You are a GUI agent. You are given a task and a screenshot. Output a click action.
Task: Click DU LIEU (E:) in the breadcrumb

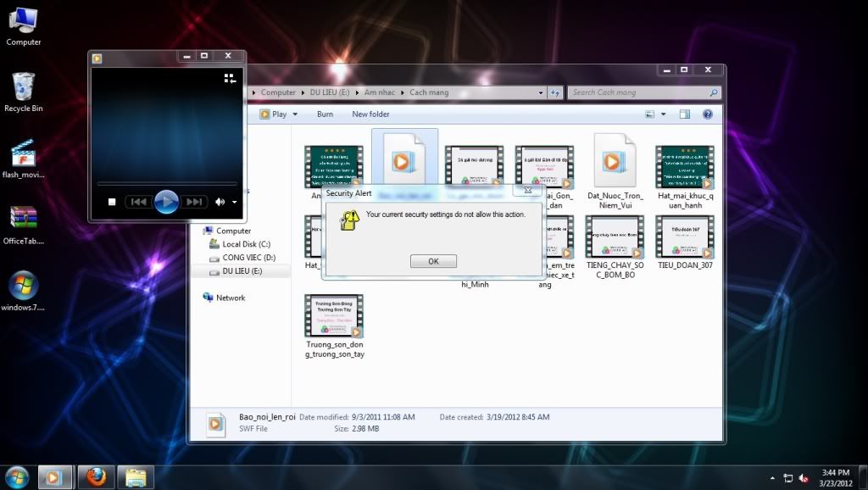coord(330,92)
